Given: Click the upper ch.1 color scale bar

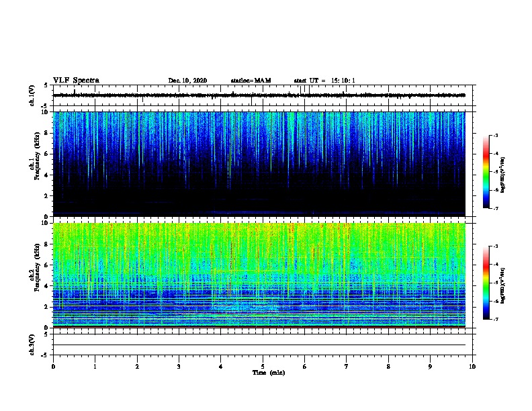Looking at the screenshot, I should click(x=486, y=171).
